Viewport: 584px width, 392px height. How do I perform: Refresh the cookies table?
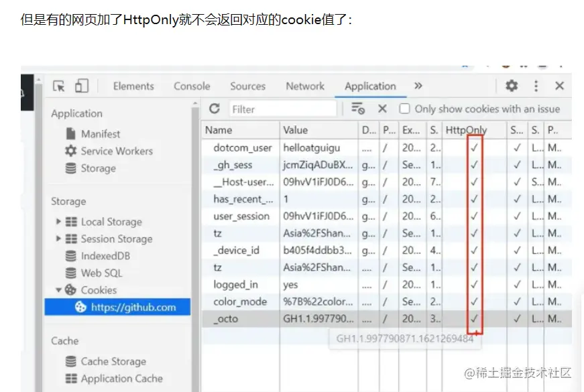click(215, 109)
